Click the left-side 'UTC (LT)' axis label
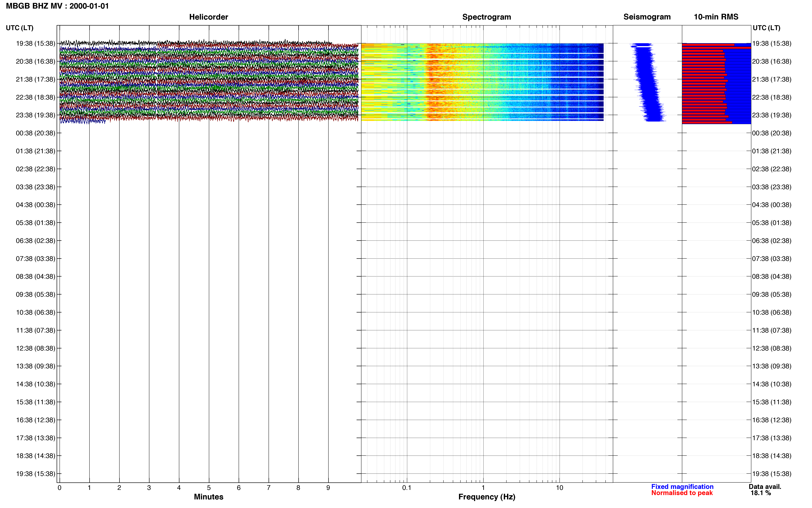The width and height of the screenshot is (812, 508). coord(20,28)
